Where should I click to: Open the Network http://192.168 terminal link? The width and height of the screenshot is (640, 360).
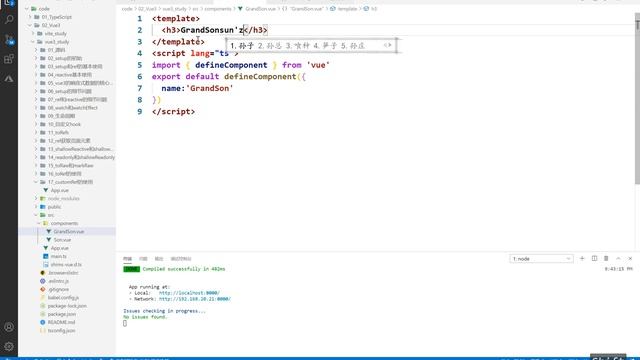(x=195, y=299)
